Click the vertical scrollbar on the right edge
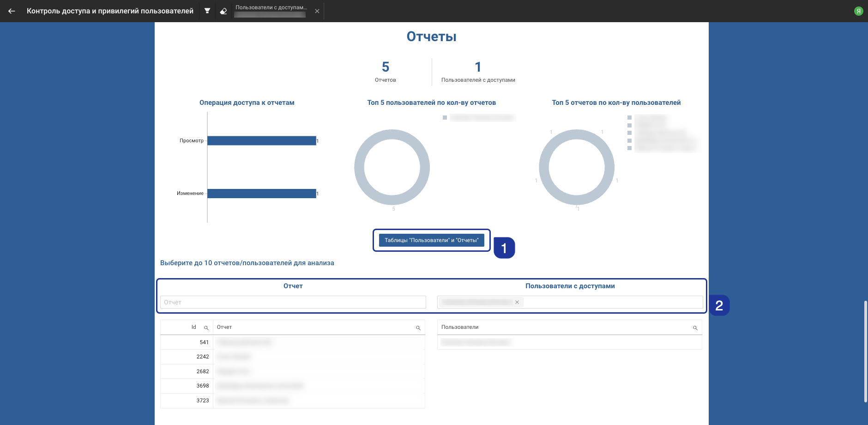Screen dimensions: 868x425 pos(865,351)
